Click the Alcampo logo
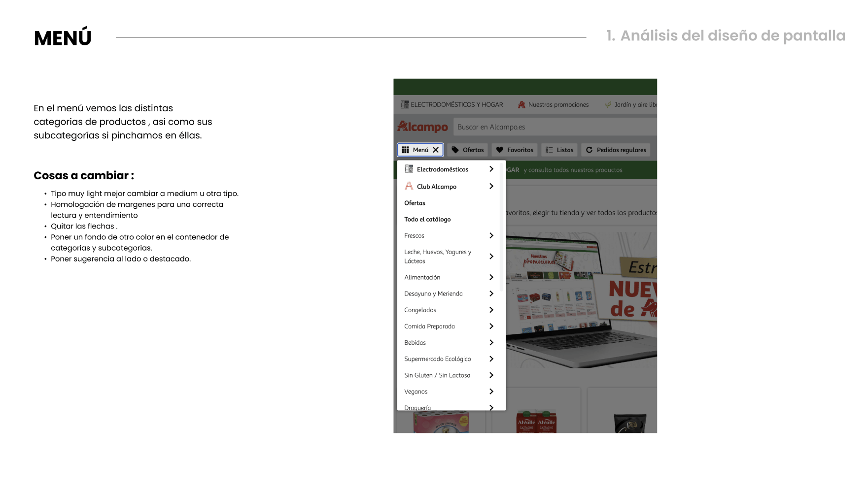The width and height of the screenshot is (868, 488). coord(422,127)
